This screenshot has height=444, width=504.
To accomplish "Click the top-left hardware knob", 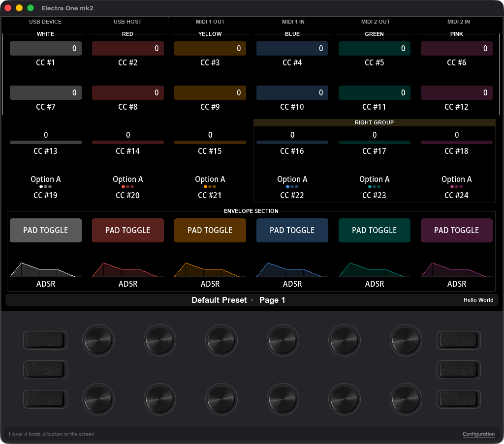I will tap(98, 340).
